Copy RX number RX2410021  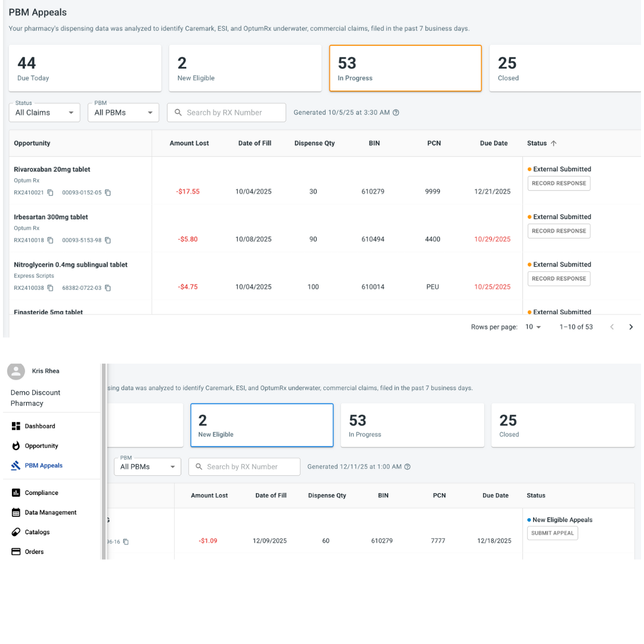51,193
